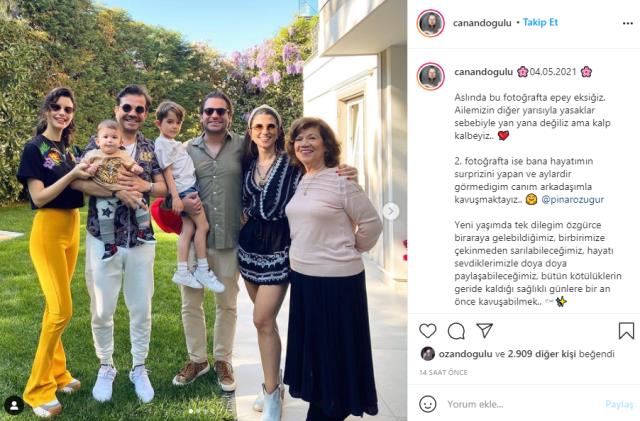Like the post with the heart icon
The image size is (640, 421).
point(428,331)
